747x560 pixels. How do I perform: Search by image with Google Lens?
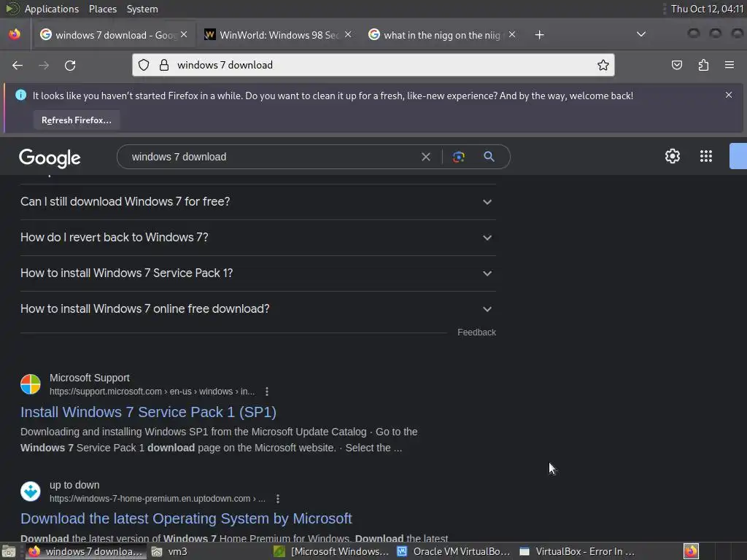458,157
